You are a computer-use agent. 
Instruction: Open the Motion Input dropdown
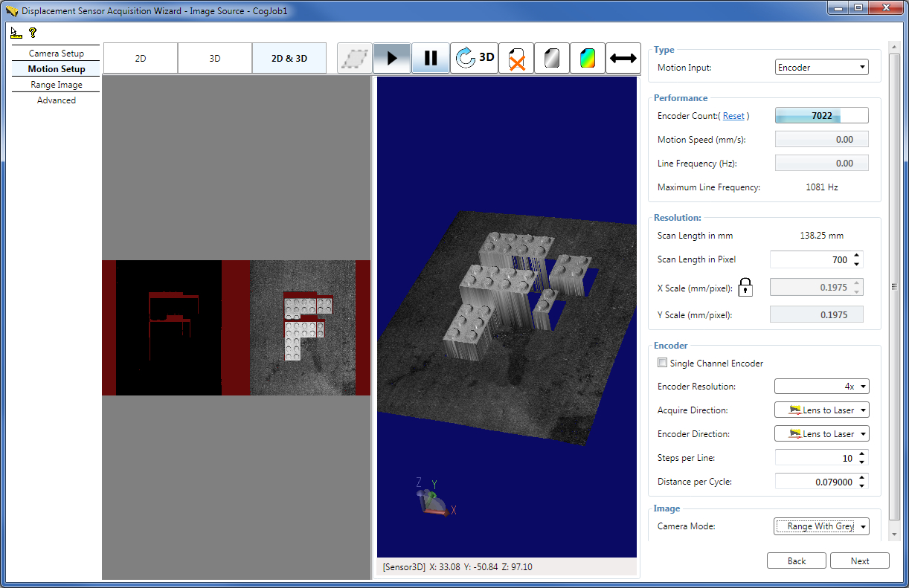863,66
